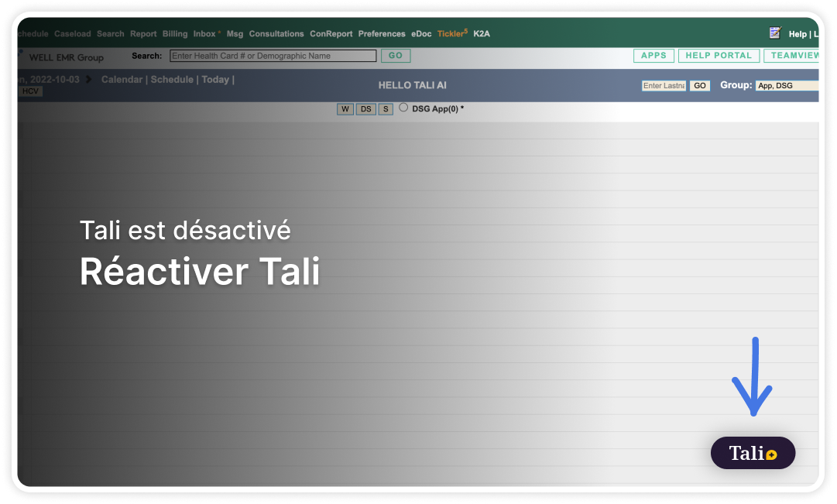Open the Search menu item

111,33
